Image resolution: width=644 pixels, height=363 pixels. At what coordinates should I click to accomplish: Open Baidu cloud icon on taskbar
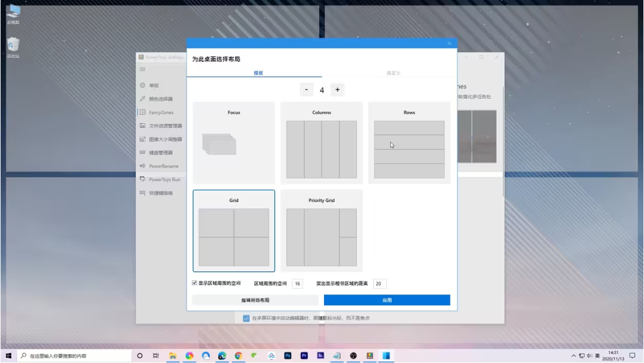(x=271, y=355)
